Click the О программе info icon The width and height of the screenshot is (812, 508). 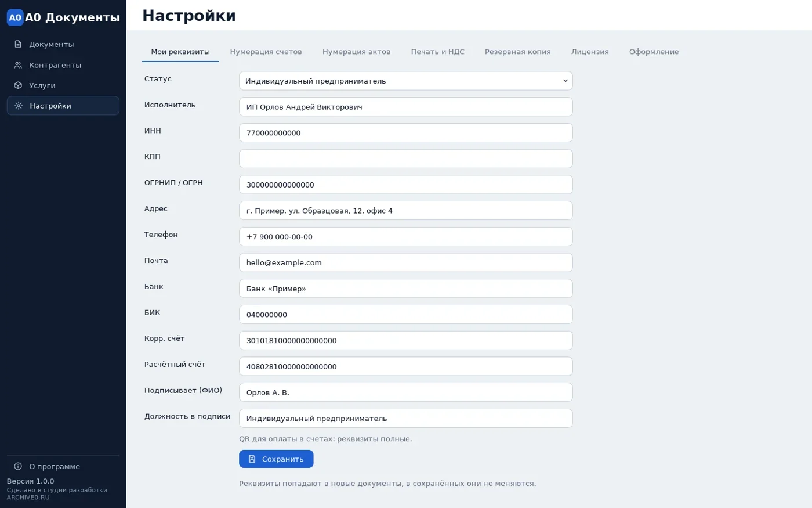18,466
